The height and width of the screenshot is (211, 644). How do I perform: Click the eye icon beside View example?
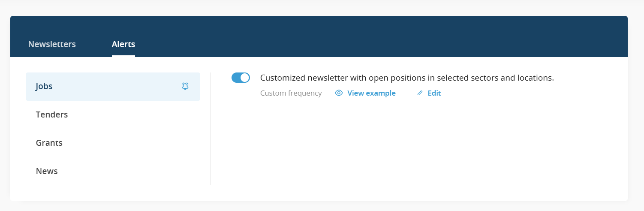(x=339, y=93)
